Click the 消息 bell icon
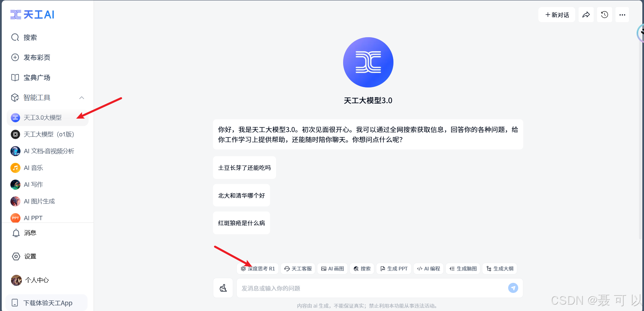Viewport: 644px width, 311px height. click(16, 233)
